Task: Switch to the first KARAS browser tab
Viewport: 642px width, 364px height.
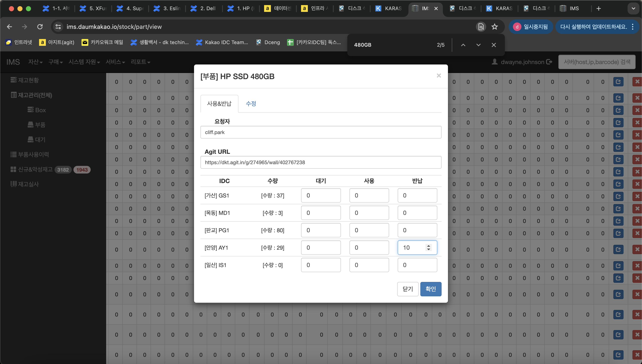Action: pos(389,8)
